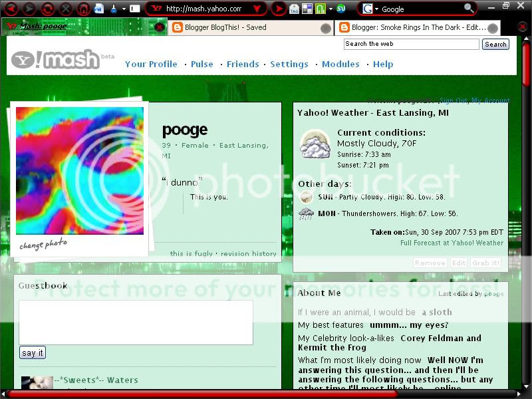The height and width of the screenshot is (399, 532).
Task: Reload the page with the Refresh icon
Action: click(x=47, y=9)
